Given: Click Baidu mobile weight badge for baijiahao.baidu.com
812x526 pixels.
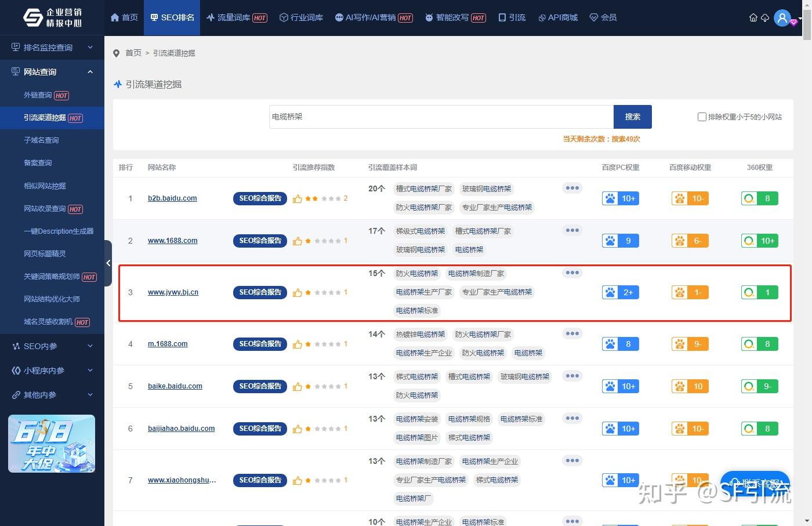Looking at the screenshot, I should (x=690, y=429).
